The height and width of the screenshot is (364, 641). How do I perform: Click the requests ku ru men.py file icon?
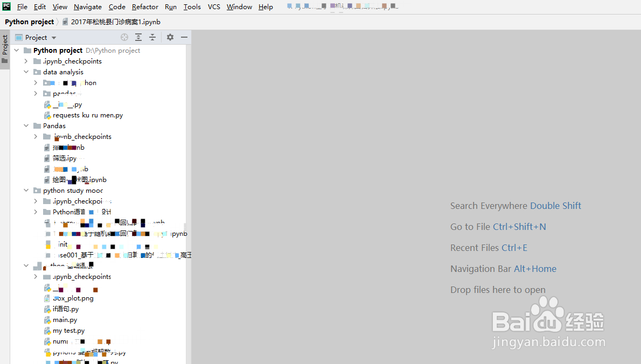click(47, 115)
